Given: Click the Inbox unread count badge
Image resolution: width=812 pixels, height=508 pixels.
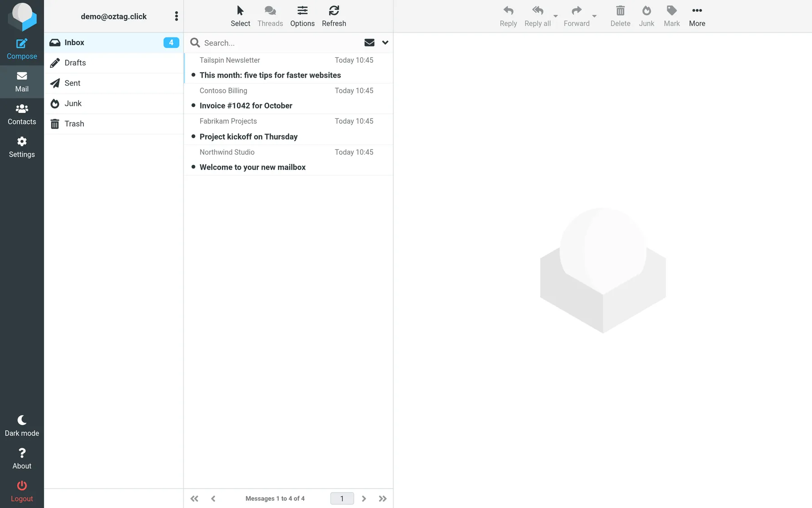Looking at the screenshot, I should click(x=171, y=42).
